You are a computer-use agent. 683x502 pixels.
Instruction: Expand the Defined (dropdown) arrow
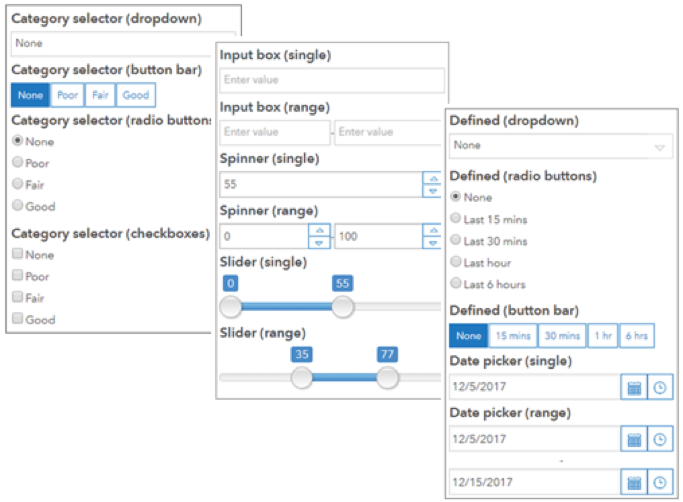coord(659,148)
